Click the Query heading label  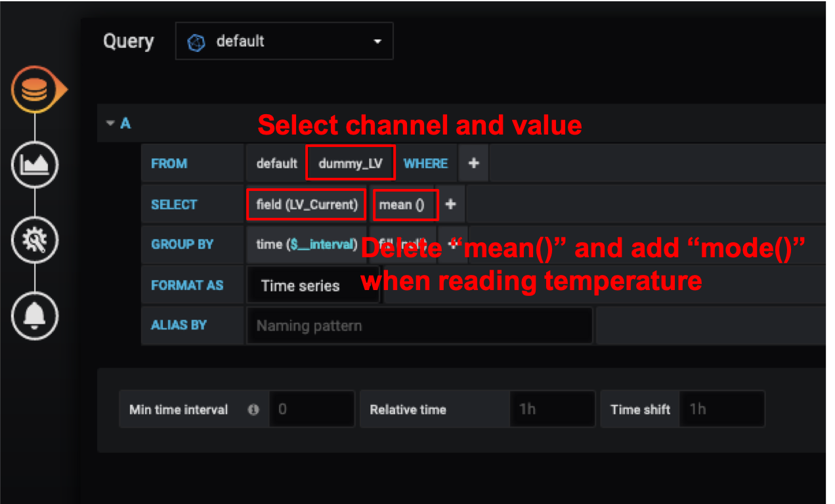pyautogui.click(x=128, y=41)
